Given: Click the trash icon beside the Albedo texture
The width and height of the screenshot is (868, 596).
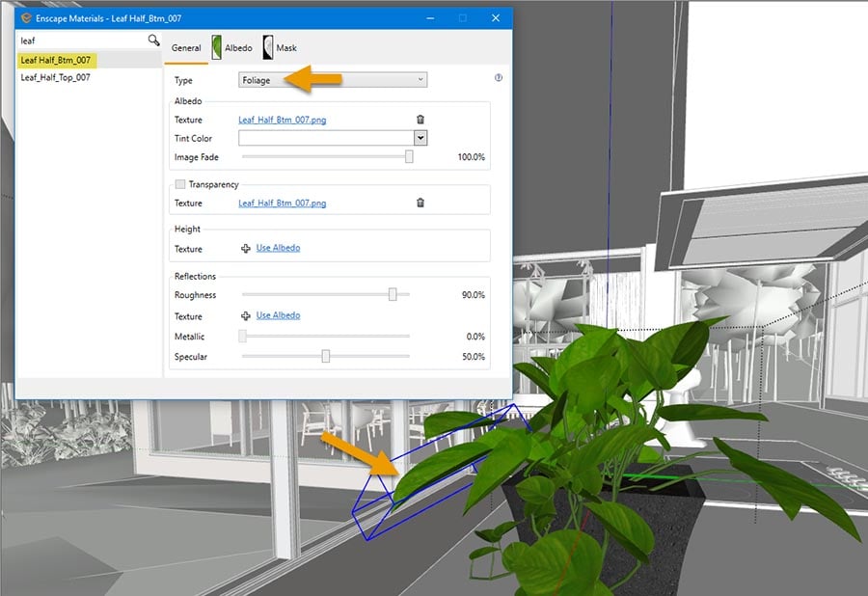Looking at the screenshot, I should pyautogui.click(x=420, y=120).
